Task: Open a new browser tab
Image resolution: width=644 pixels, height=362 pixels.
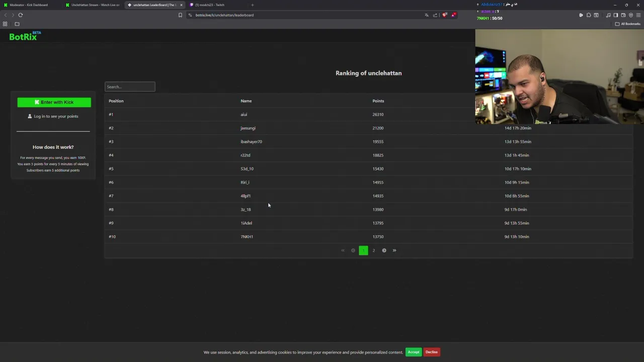Action: tap(253, 5)
